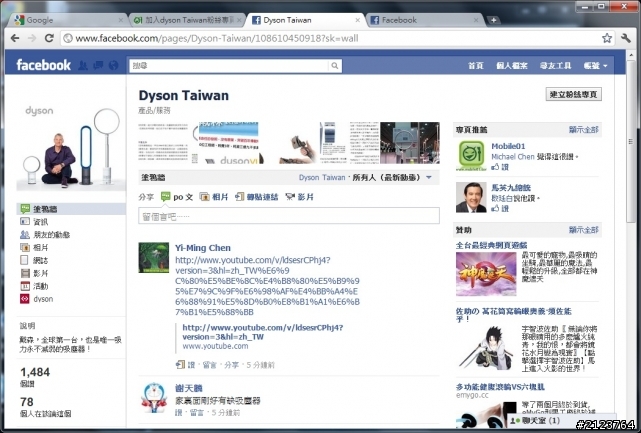Switch to the 加入dyson Taiwan tab

pyautogui.click(x=188, y=20)
